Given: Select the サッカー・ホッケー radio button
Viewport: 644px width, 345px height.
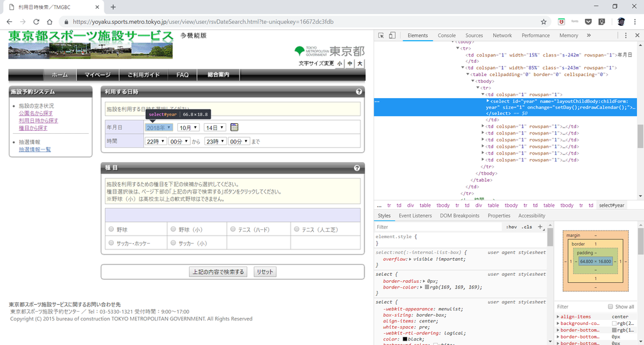Looking at the screenshot, I should (x=111, y=243).
